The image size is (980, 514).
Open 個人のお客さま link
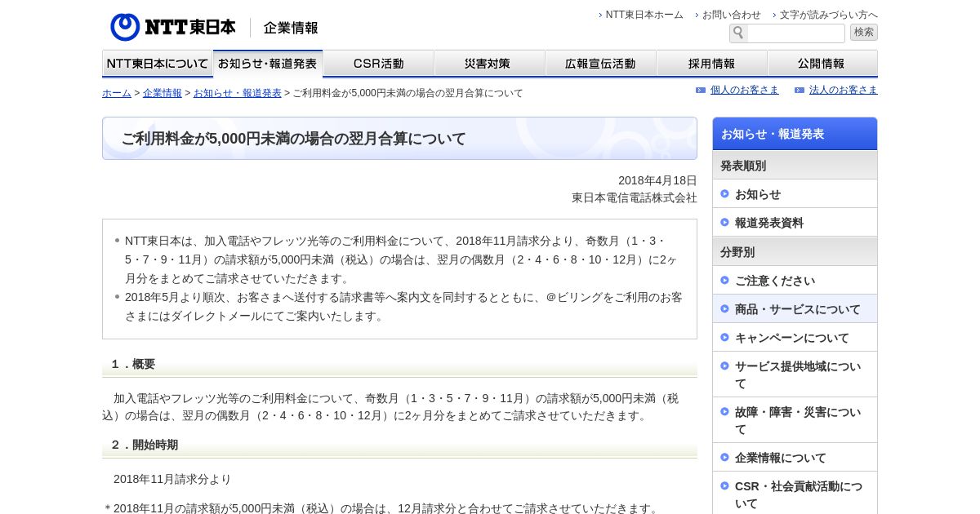point(745,90)
